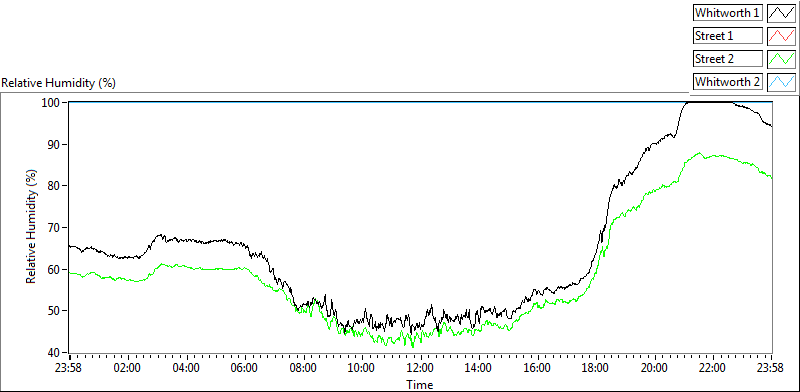The height and width of the screenshot is (392, 800).
Task: Click the vertical Relative Humidity axis label
Action: (x=32, y=226)
